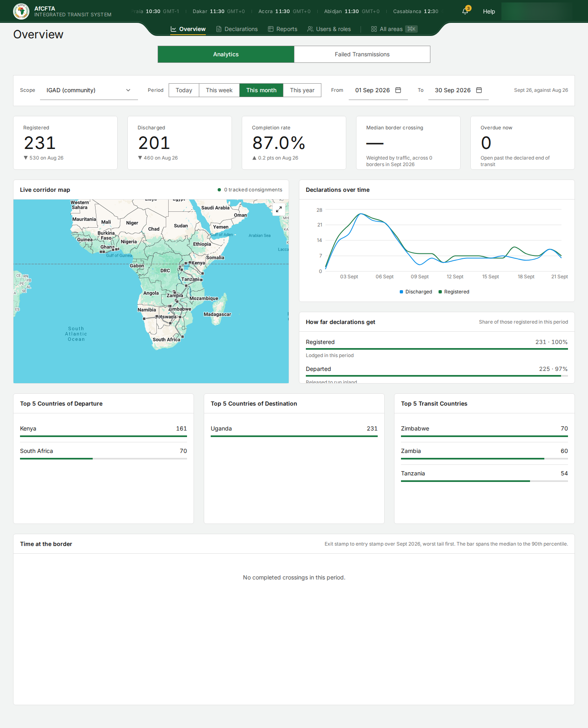The height and width of the screenshot is (728, 588).
Task: Open the notifications bell
Action: point(465,11)
